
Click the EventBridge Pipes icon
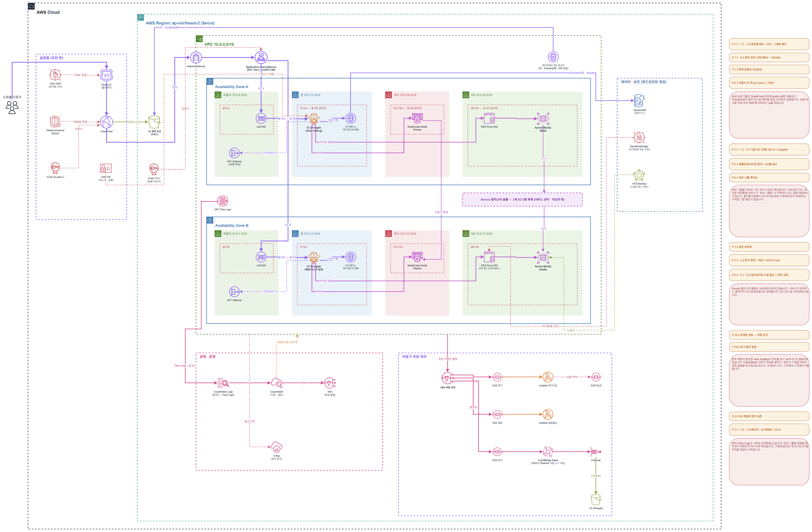tap(548, 452)
